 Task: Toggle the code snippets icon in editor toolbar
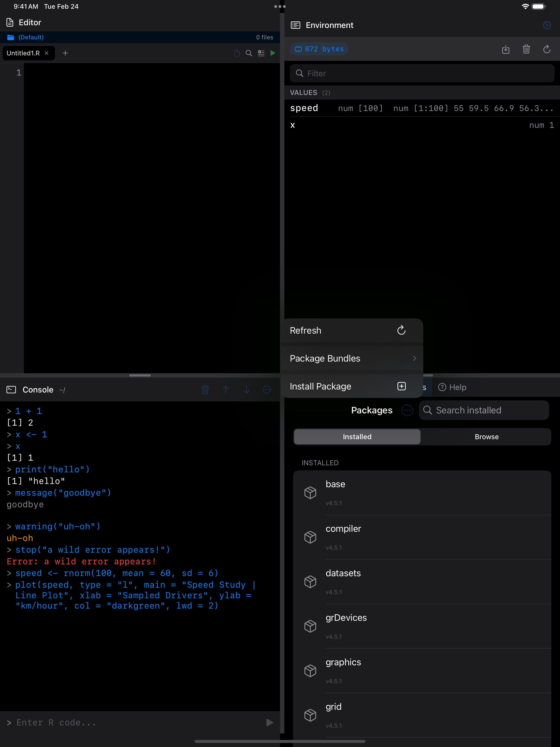coord(261,53)
